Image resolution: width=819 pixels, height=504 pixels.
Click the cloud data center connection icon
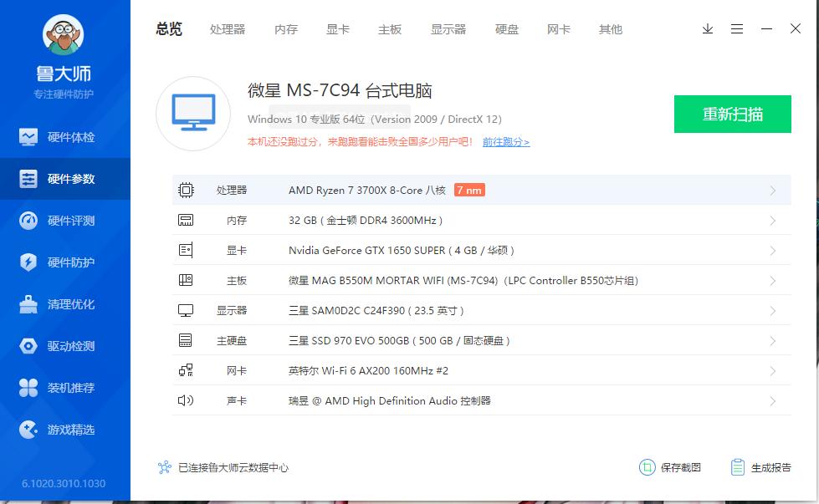[x=165, y=467]
